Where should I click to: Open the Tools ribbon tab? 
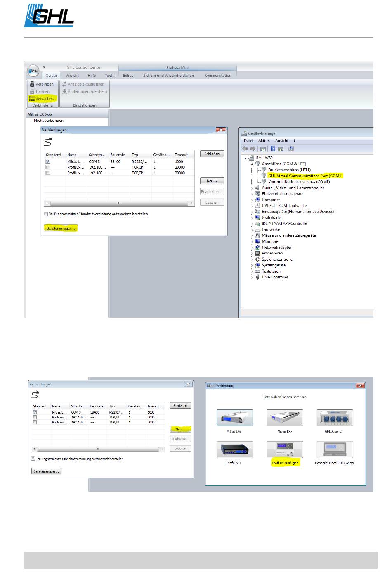coord(109,76)
